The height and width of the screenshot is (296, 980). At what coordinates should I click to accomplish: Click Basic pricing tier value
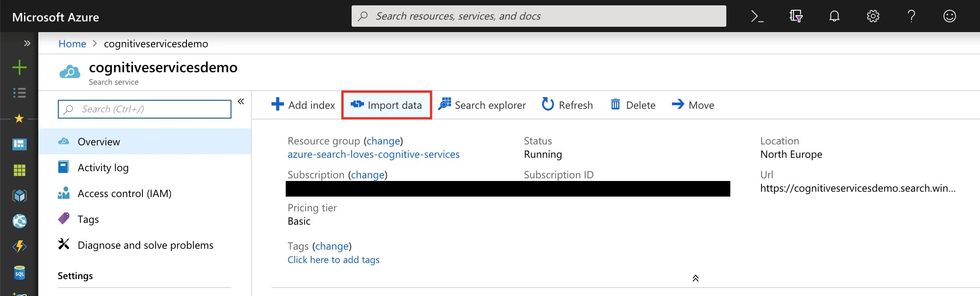click(299, 221)
